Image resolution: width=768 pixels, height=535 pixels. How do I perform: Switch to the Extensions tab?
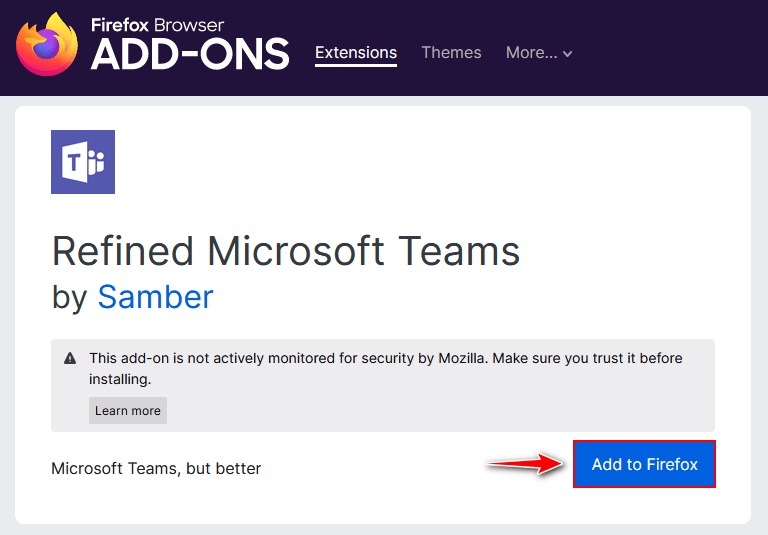(x=356, y=52)
